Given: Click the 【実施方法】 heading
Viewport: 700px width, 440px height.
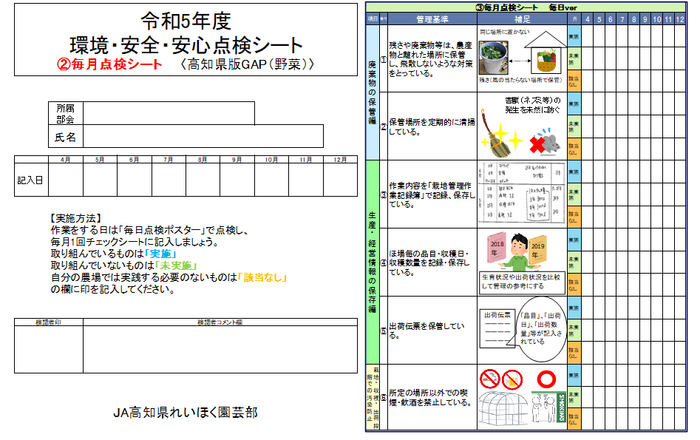Looking at the screenshot, I should click(x=75, y=218).
